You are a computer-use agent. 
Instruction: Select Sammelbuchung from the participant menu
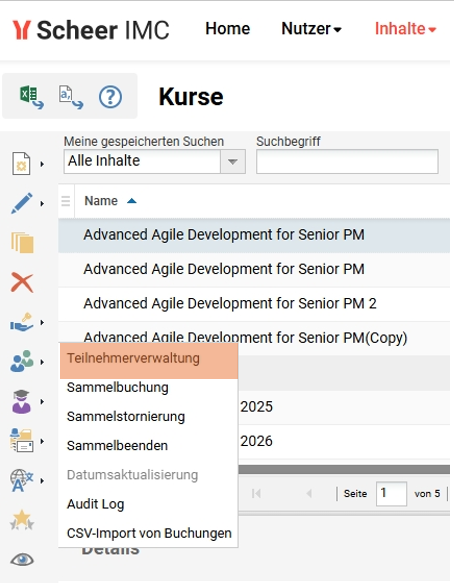click(x=117, y=387)
